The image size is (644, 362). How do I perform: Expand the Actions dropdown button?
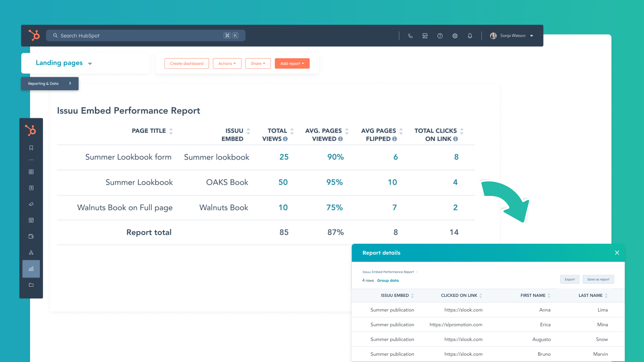point(227,64)
